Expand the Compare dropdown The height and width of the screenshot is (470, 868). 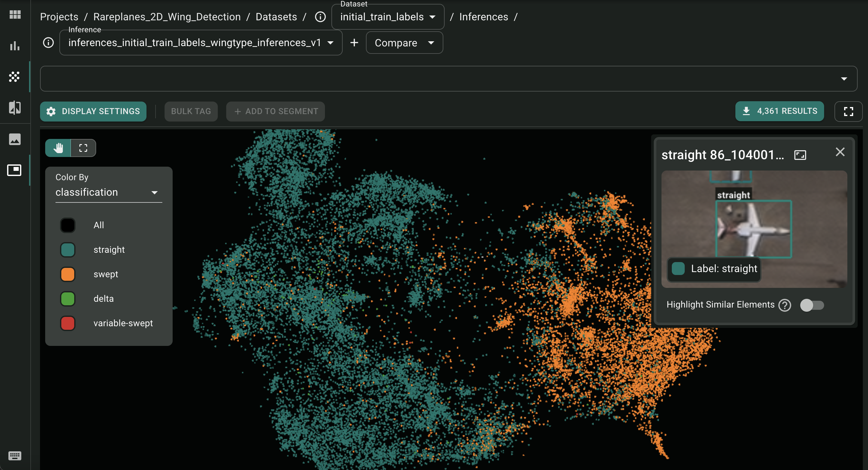coord(404,43)
